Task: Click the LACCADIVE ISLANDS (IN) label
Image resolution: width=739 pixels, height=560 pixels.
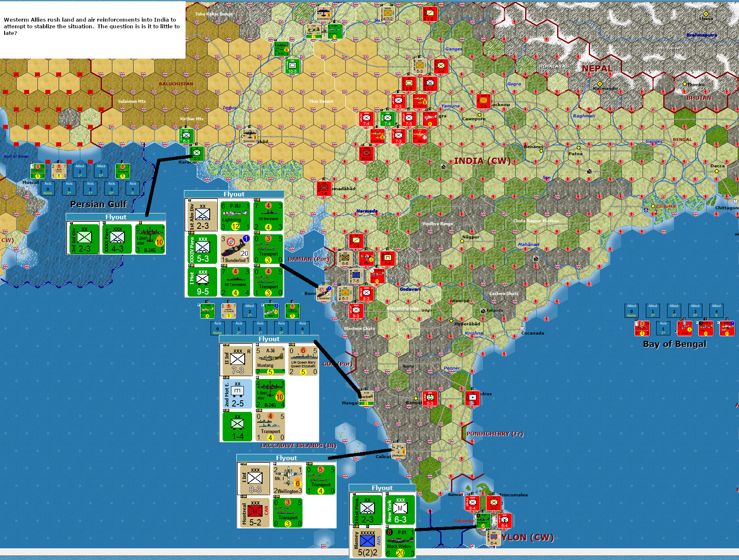Action: [x=298, y=445]
